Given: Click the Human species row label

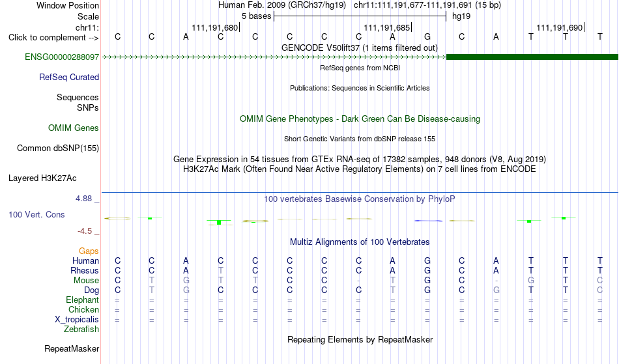Looking at the screenshot, I should tap(85, 260).
